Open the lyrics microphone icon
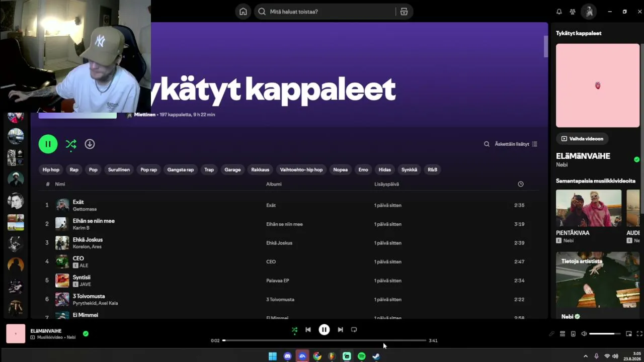Screen dimensions: 644x362 point(551,334)
